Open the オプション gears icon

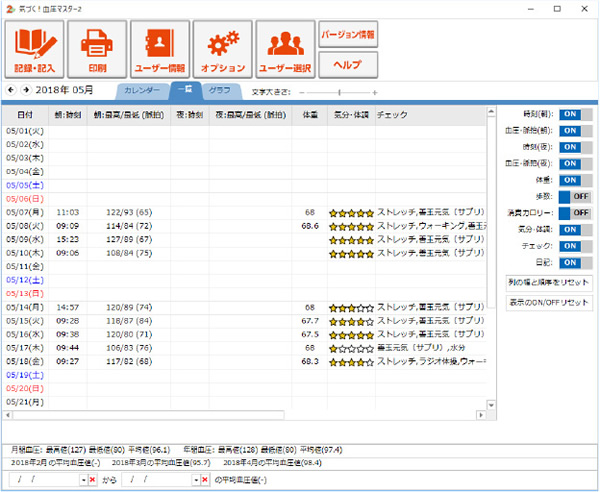pyautogui.click(x=223, y=49)
